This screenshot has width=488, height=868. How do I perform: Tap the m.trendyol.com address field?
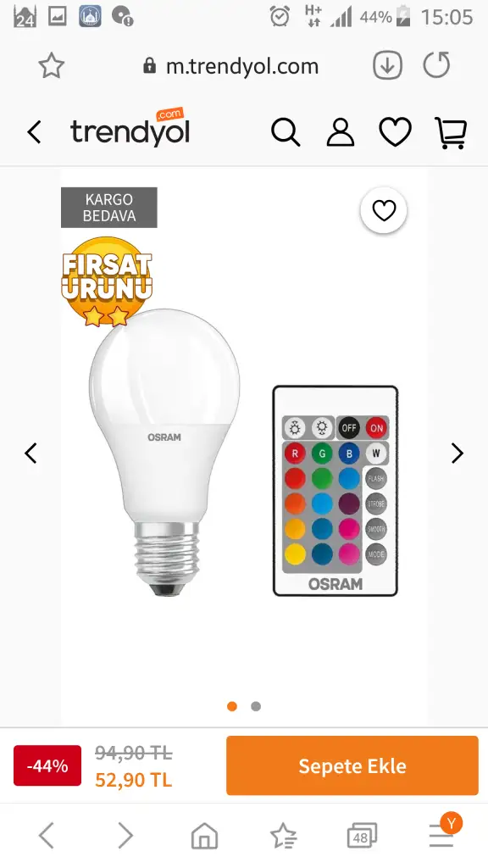tap(230, 66)
